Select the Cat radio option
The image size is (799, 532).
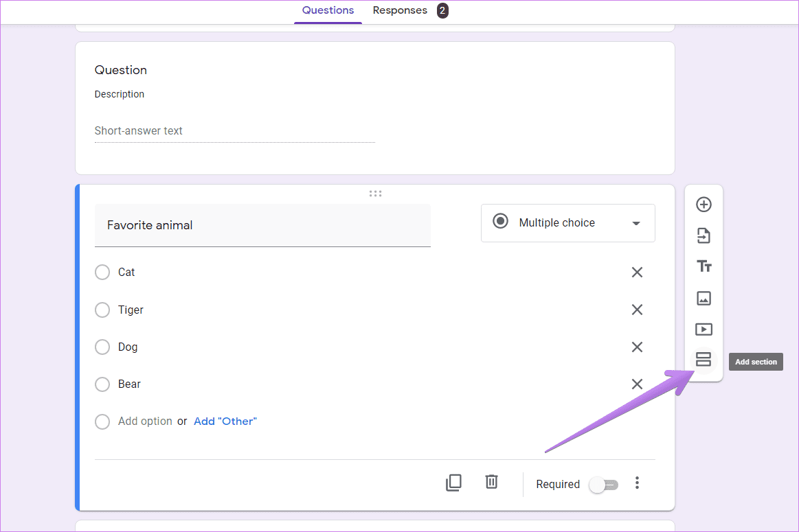tap(102, 273)
